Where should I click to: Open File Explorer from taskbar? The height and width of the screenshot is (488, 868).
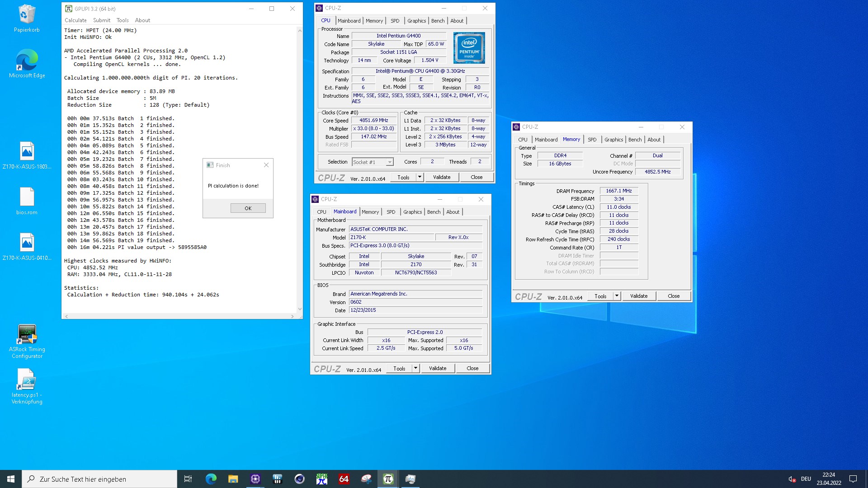pos(233,479)
